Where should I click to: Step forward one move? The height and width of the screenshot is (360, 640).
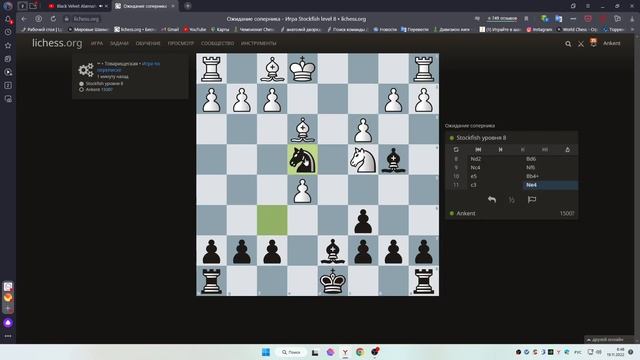522,150
